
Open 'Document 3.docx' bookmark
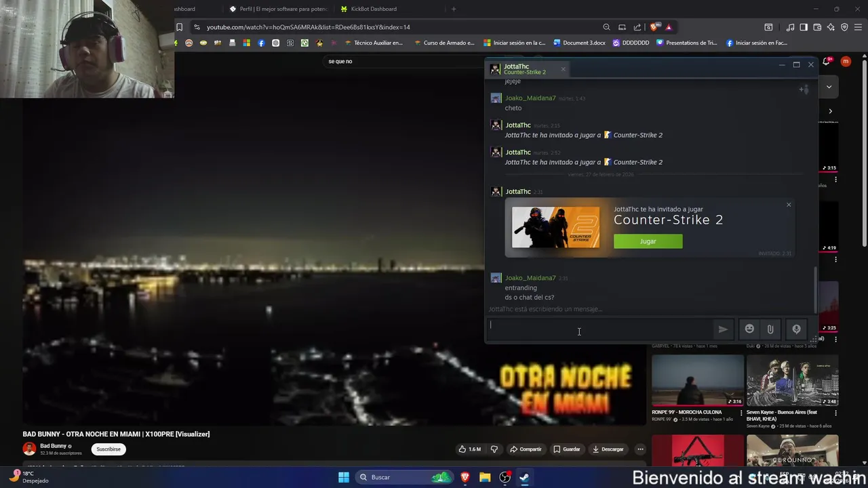coord(579,43)
